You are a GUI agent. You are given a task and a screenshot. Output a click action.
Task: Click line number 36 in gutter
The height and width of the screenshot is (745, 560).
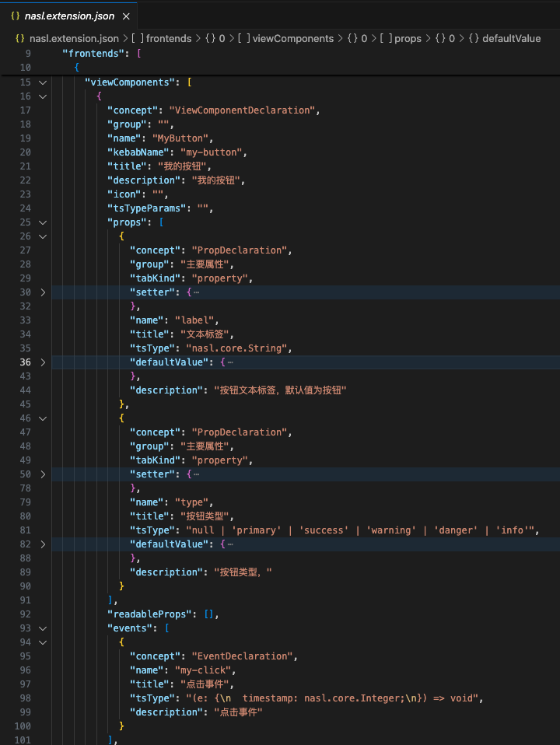coord(25,362)
